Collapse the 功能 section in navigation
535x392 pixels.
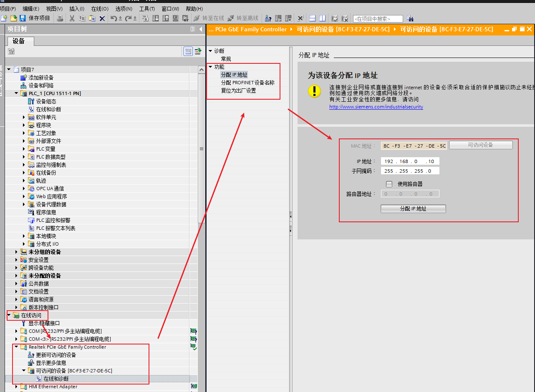[x=210, y=67]
